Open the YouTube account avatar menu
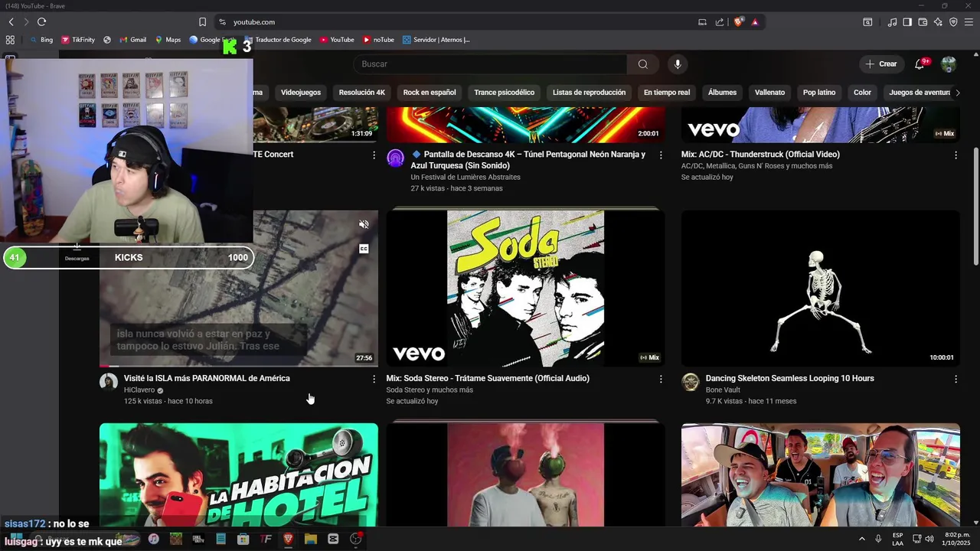980x551 pixels. pos(949,64)
